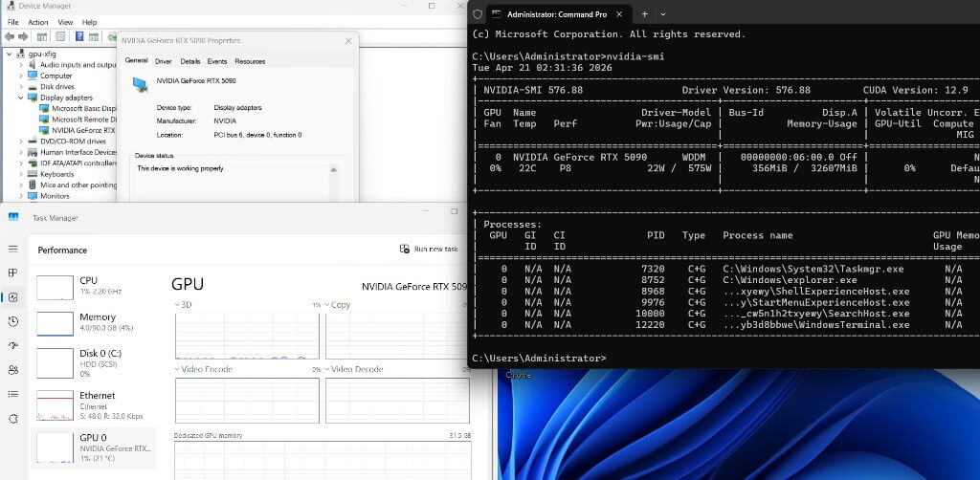Expand DVD/CD-ROM drives node
The height and width of the screenshot is (480, 980).
point(21,142)
